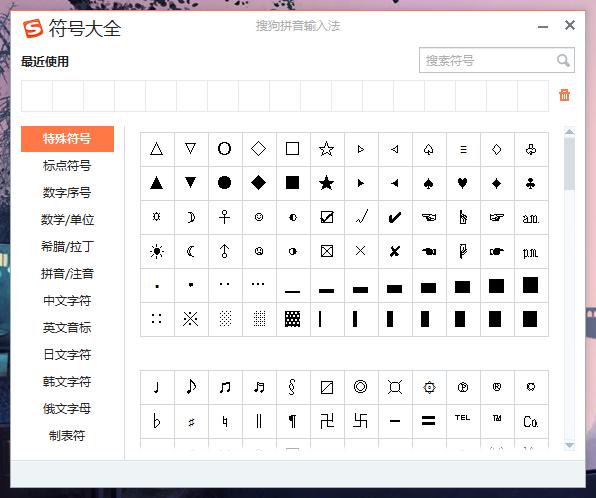Viewport: 596px width, 498px height.
Task: Switch to the 制表符 category
Action: click(67, 436)
